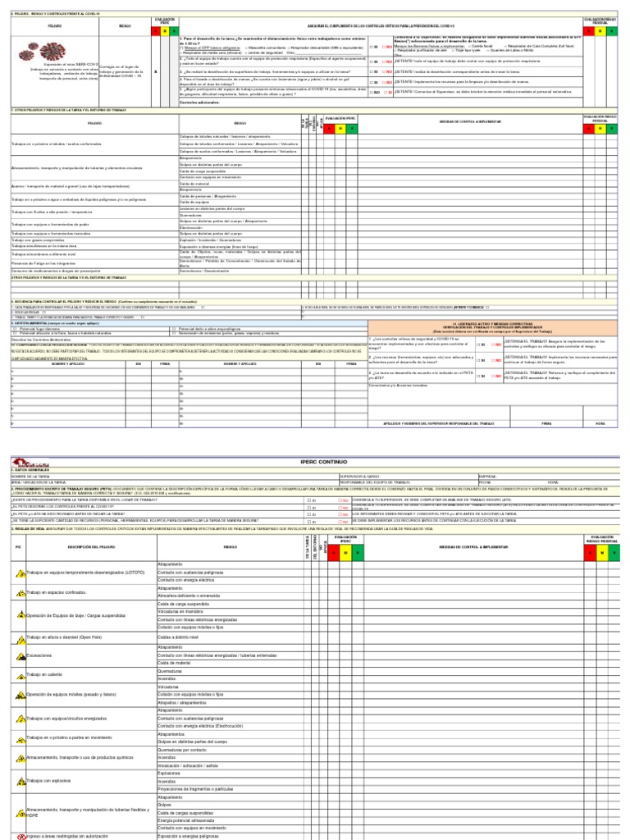Tick 'Potencial daño a sitios arqueológicos' checkbox
Viewport: 630px width, 840px height.
click(x=174, y=329)
